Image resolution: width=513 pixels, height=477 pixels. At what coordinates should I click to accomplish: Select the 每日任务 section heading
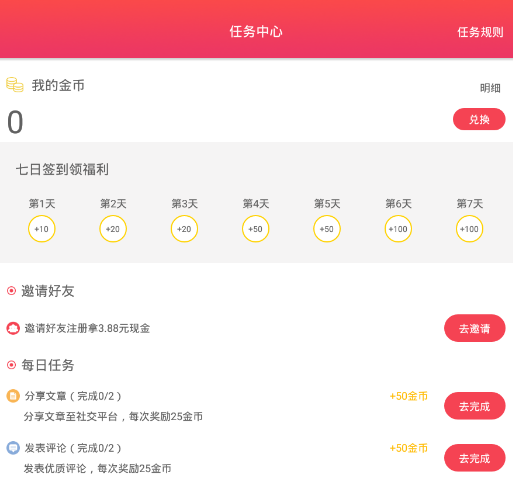coord(48,365)
